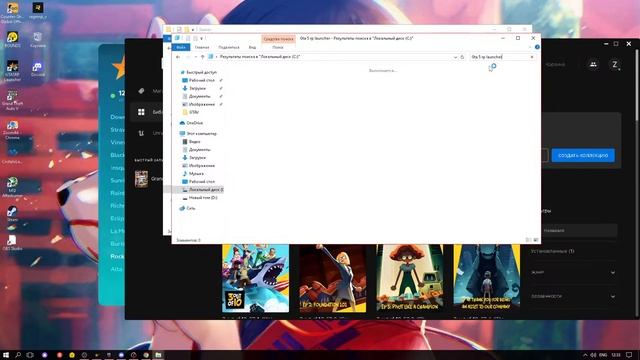The width and height of the screenshot is (640, 360).
Task: Open pinned Документы under Quick access
Action: (199, 96)
